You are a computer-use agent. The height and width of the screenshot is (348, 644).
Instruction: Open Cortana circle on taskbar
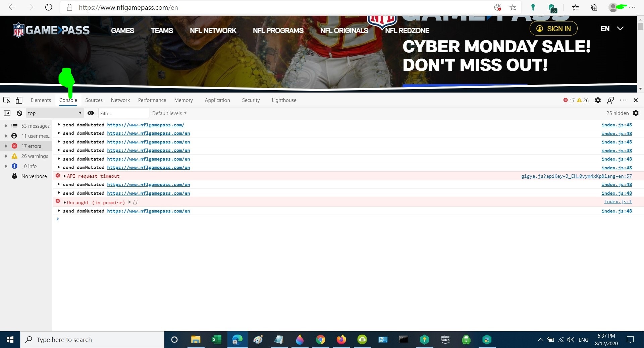point(174,340)
